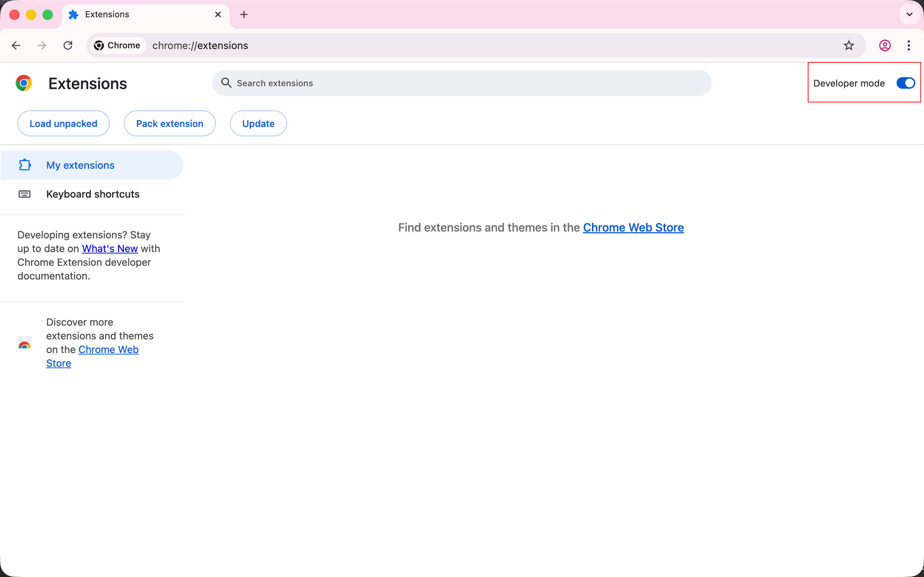Click the reload page icon
The height and width of the screenshot is (577, 924).
coord(68,45)
